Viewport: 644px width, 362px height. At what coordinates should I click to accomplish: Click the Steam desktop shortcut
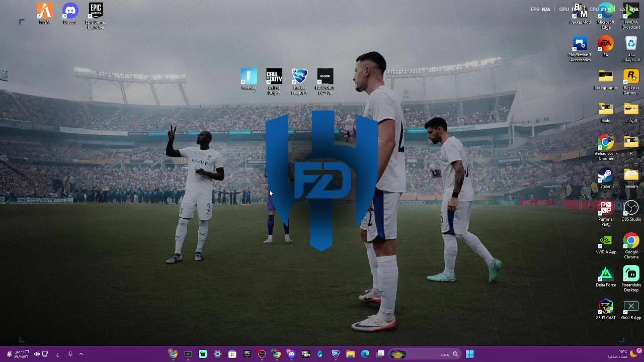click(x=606, y=178)
